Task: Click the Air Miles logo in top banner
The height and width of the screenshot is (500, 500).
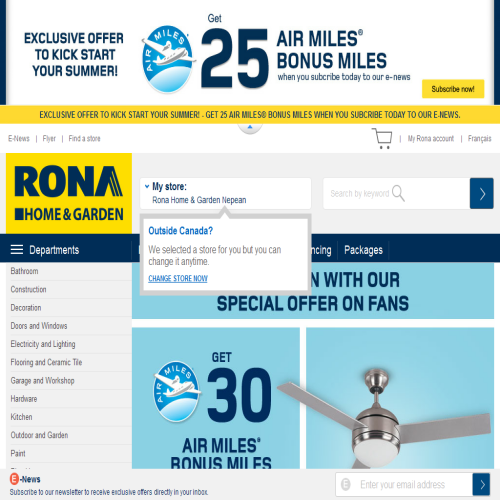Action: 168,59
